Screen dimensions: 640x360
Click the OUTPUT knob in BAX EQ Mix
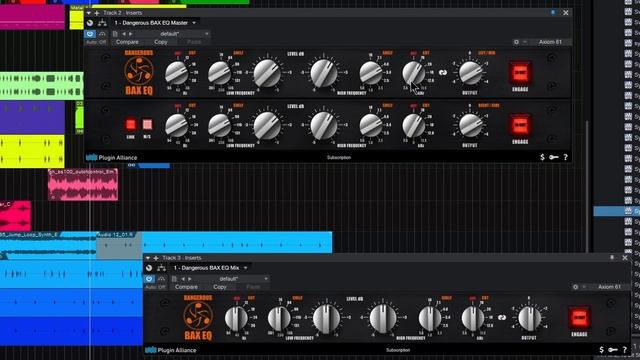click(x=529, y=318)
